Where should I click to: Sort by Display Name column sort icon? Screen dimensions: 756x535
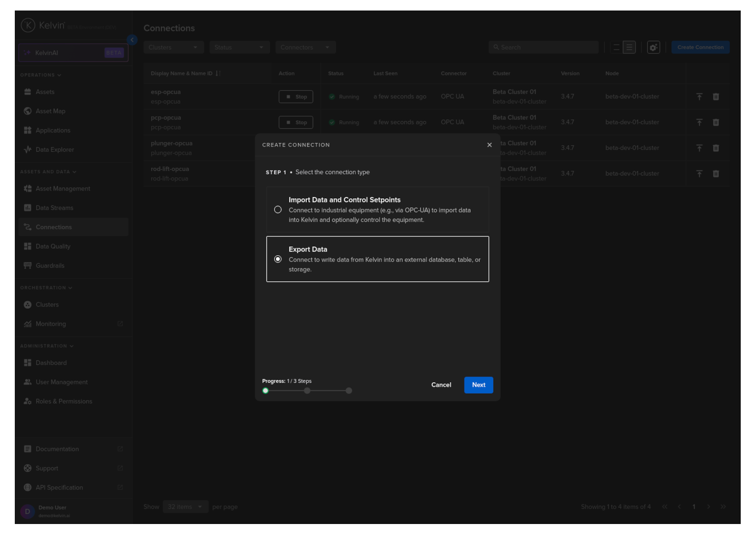218,74
